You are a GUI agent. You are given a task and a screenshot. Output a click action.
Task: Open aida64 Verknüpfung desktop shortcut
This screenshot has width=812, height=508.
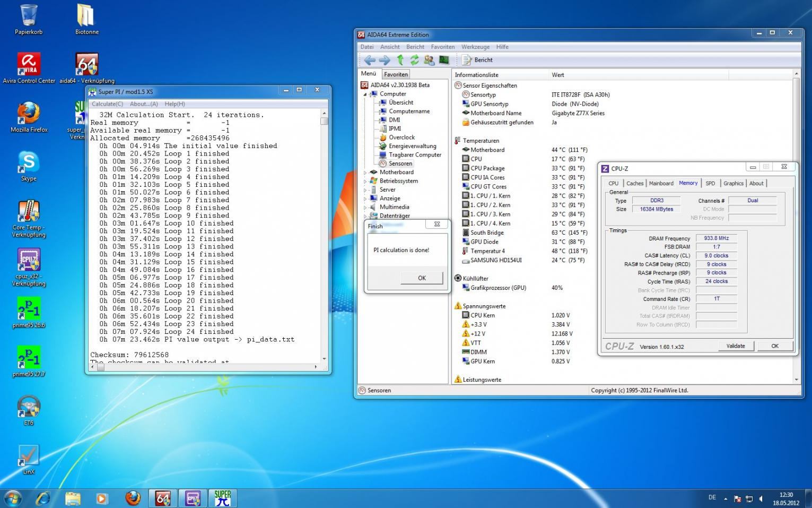coord(86,68)
